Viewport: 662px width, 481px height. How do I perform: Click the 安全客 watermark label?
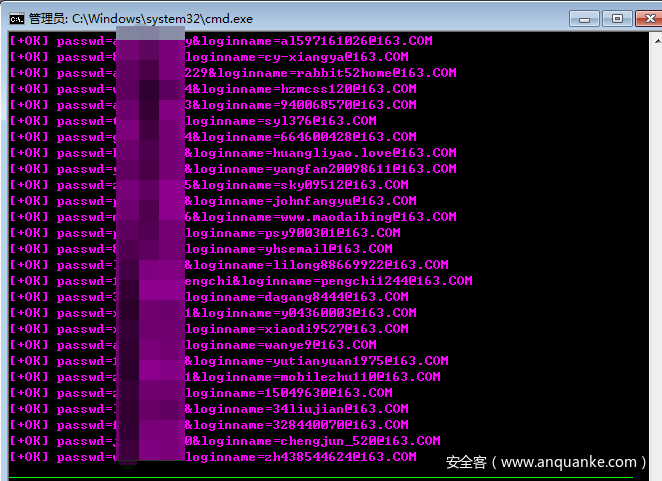point(466,462)
